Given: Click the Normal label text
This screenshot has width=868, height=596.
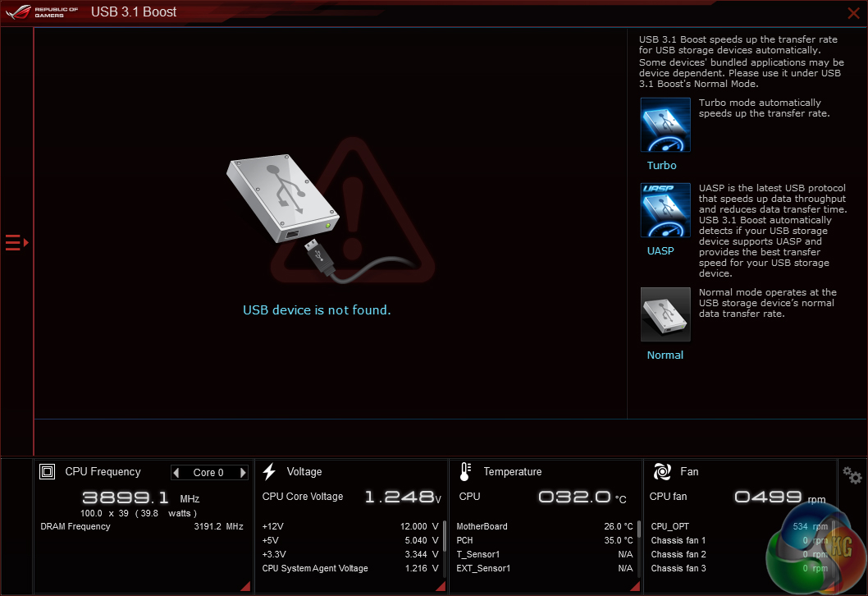Looking at the screenshot, I should point(665,355).
